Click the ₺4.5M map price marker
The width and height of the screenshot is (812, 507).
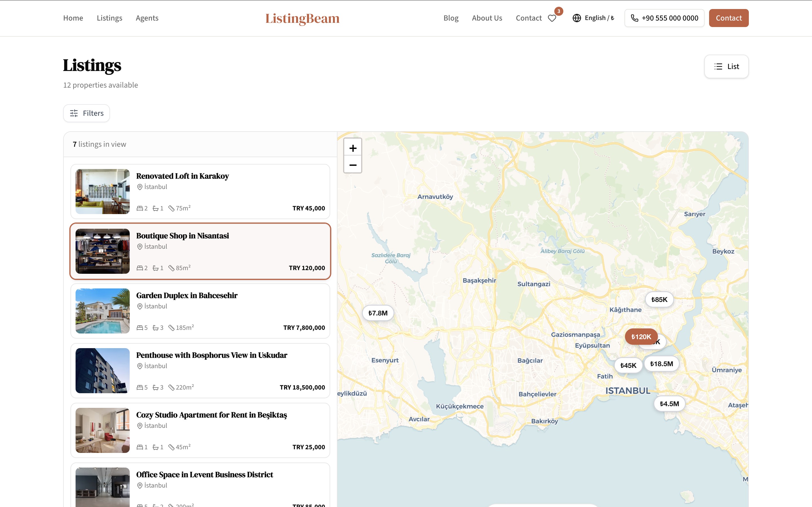click(669, 404)
